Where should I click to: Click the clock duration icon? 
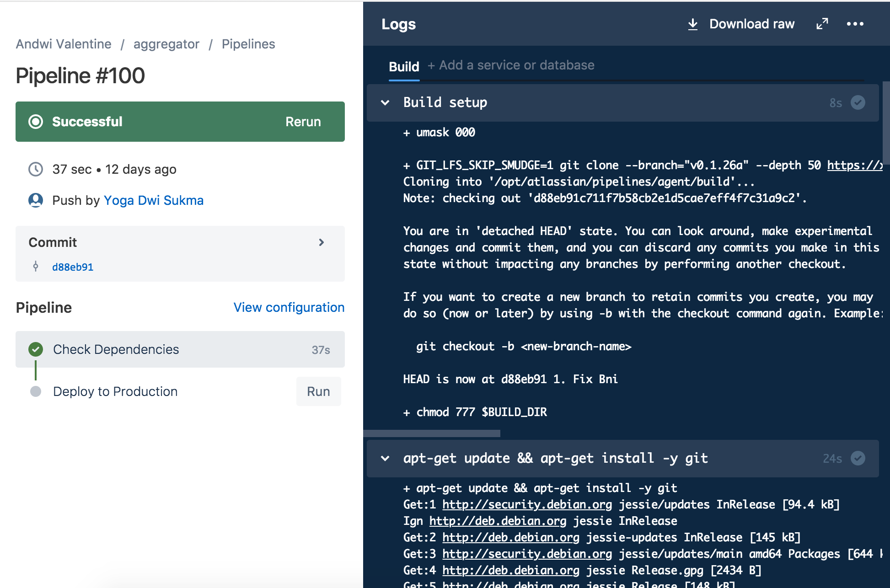[x=36, y=169]
